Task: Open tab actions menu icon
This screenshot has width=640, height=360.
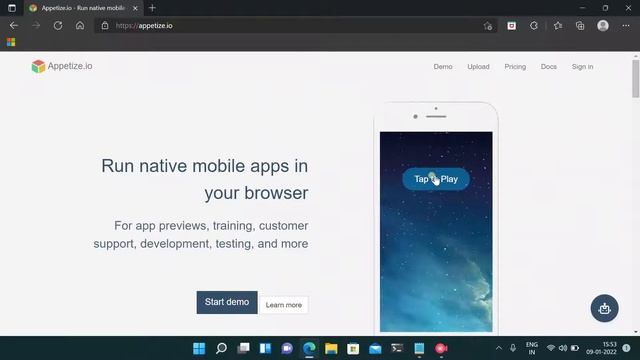Action: pyautogui.click(x=12, y=8)
